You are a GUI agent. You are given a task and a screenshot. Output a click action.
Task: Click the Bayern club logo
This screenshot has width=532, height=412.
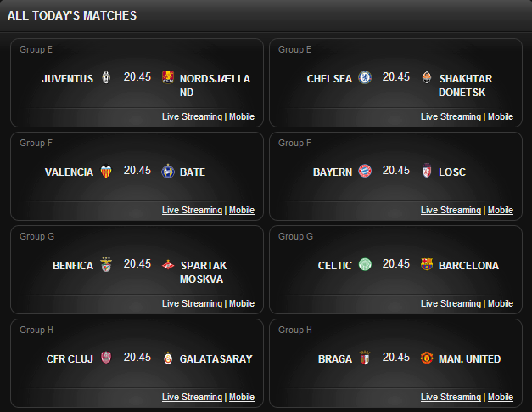(365, 172)
